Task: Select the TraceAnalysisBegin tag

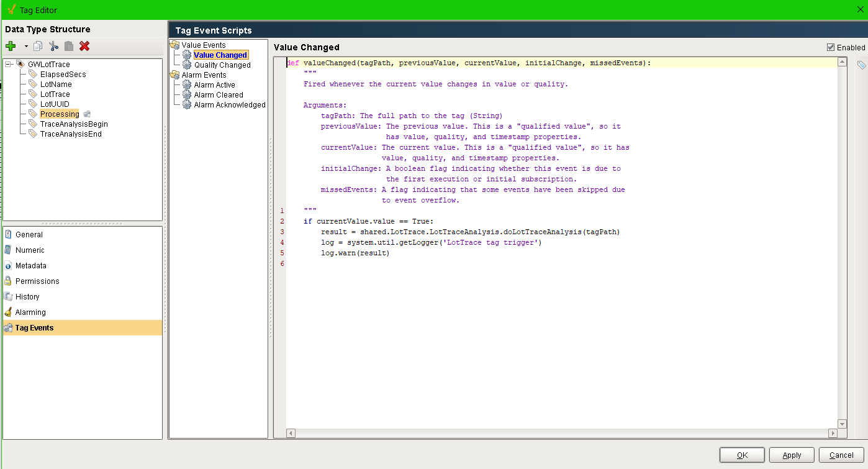Action: pos(73,124)
